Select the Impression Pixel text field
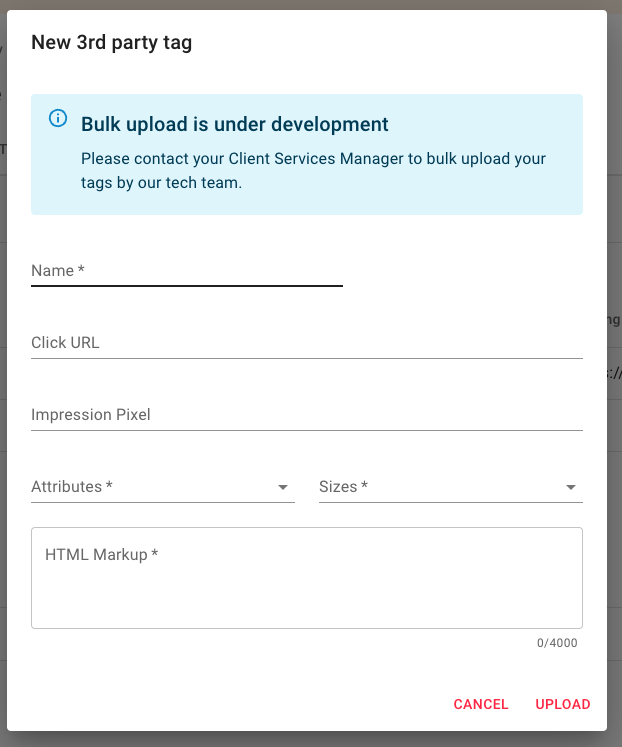Screen dimensions: 622x747 [306, 415]
